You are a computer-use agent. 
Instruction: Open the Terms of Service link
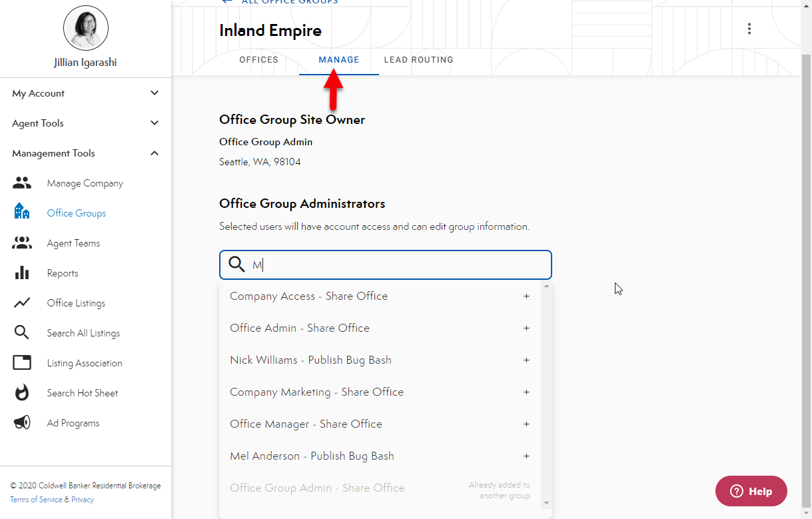[x=36, y=500]
